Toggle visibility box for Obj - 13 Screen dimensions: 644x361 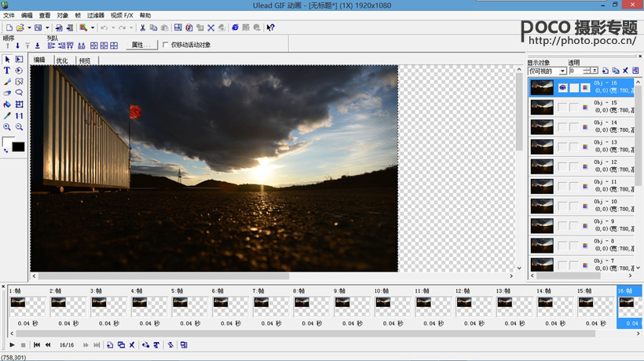pyautogui.click(x=562, y=147)
